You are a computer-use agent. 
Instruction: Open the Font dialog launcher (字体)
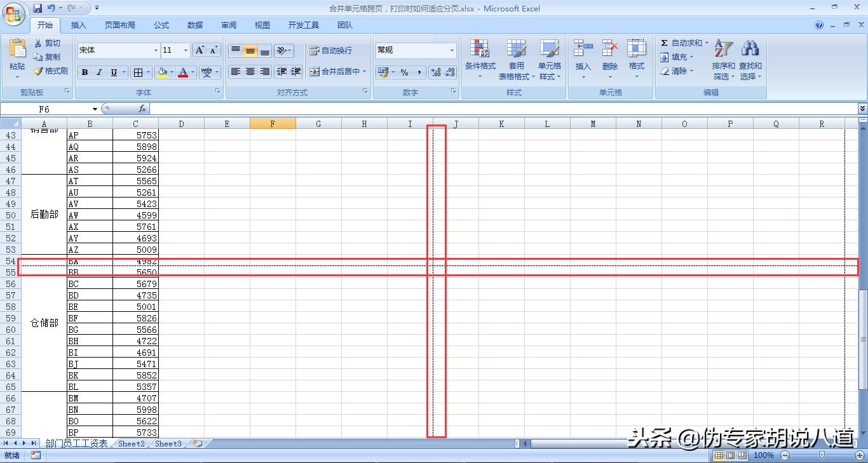click(218, 91)
